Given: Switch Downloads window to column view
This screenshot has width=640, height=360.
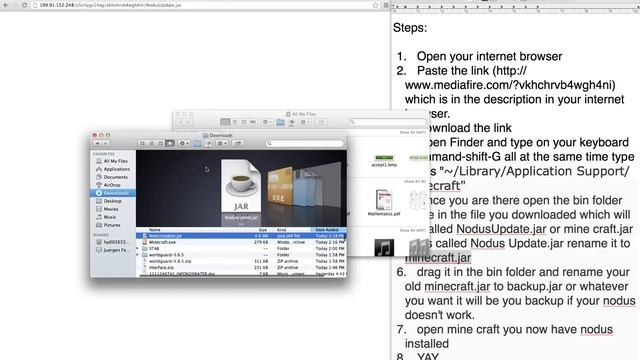Looking at the screenshot, I should (160, 143).
